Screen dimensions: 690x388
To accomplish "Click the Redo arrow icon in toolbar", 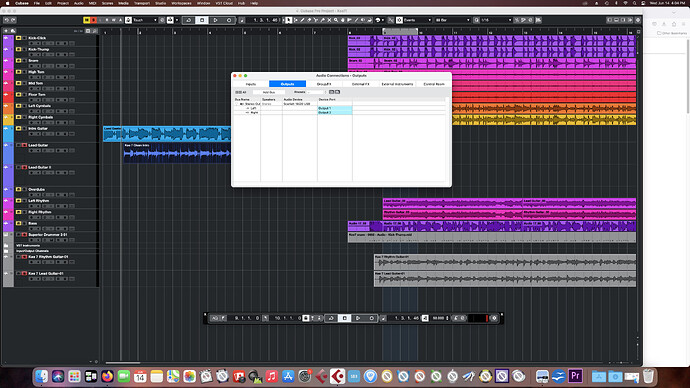I will pos(13,20).
